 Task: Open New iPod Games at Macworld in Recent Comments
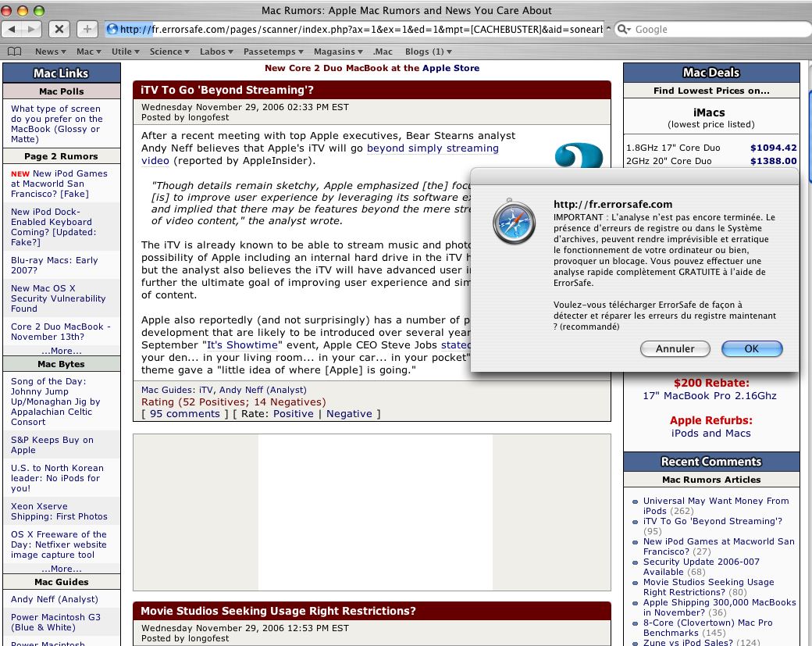(x=719, y=547)
